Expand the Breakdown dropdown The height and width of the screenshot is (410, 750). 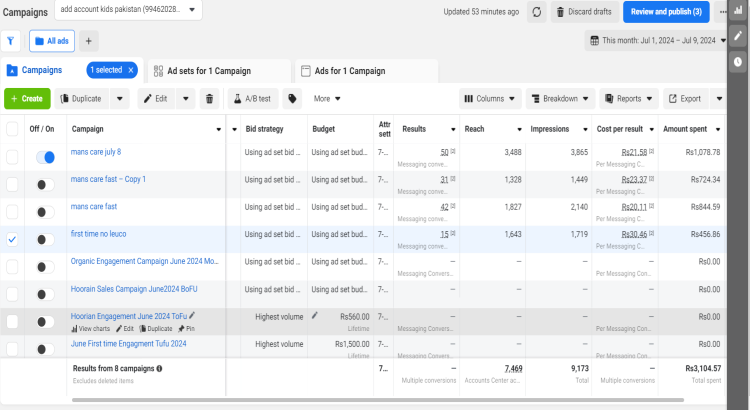pos(560,99)
